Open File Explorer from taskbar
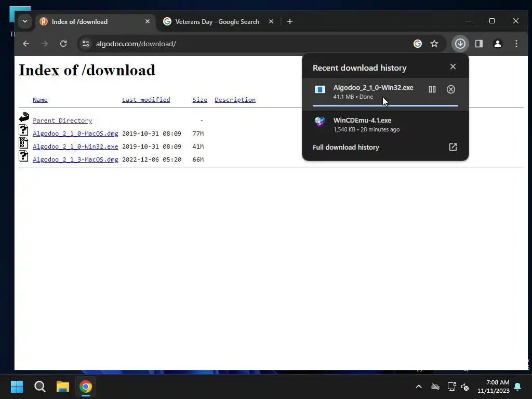 tap(63, 387)
